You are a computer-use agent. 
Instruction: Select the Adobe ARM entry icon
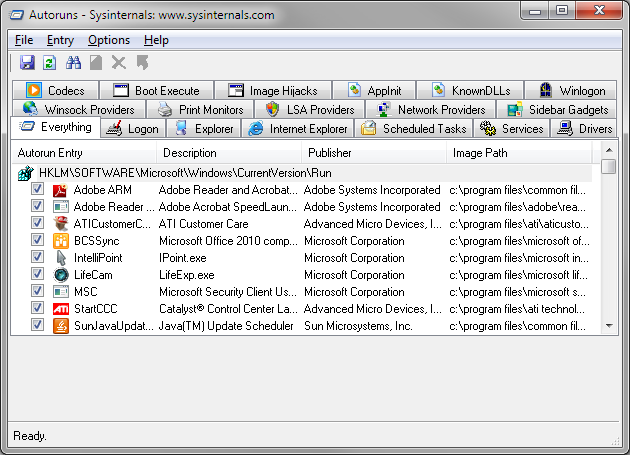pos(61,190)
